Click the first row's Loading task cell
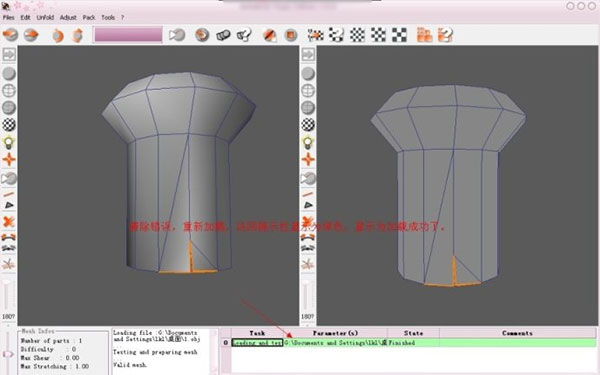The image size is (600, 375). click(x=257, y=343)
